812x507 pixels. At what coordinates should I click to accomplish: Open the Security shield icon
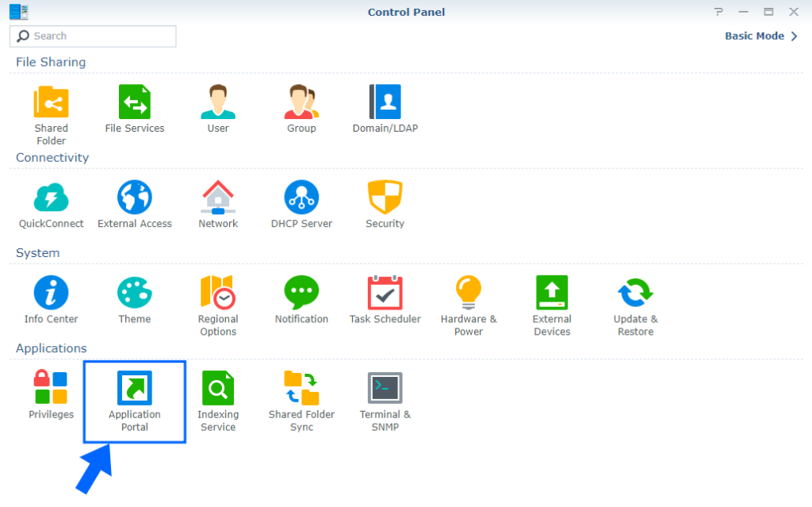(x=385, y=198)
